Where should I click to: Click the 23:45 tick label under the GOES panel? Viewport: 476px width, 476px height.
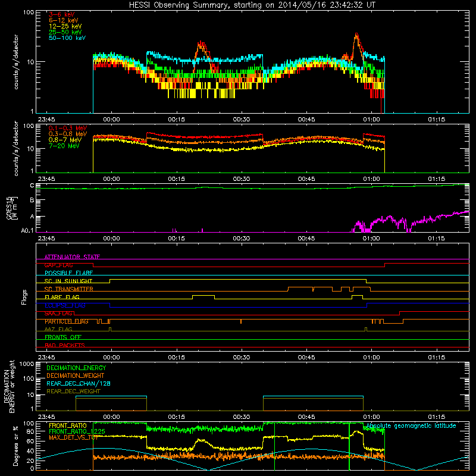click(x=46, y=239)
